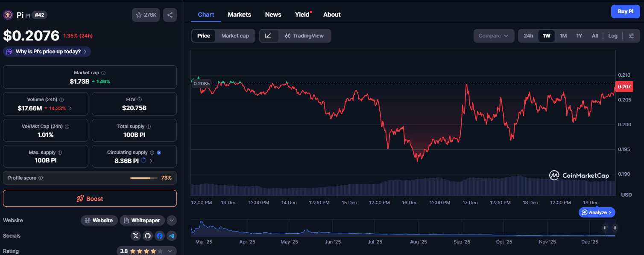This screenshot has height=255, width=644.
Task: Switch to the Markets tab
Action: point(239,14)
